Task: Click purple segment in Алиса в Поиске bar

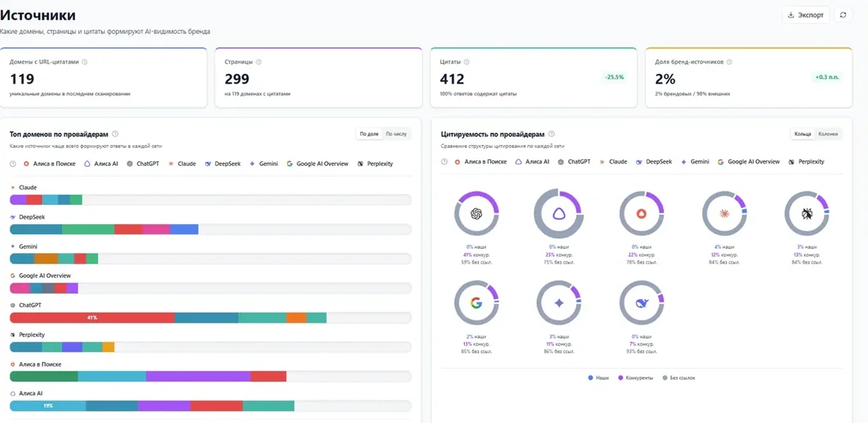Action: click(x=198, y=376)
